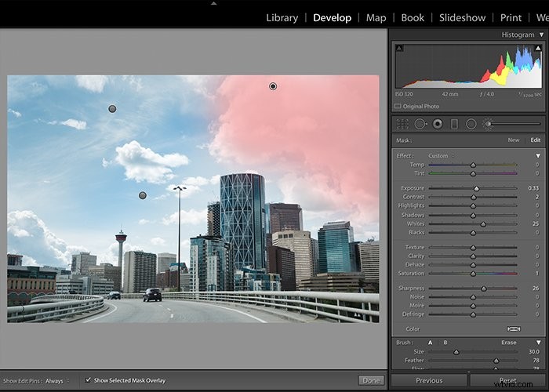Click the Color swatch box
This screenshot has width=549, height=392.
click(x=513, y=329)
